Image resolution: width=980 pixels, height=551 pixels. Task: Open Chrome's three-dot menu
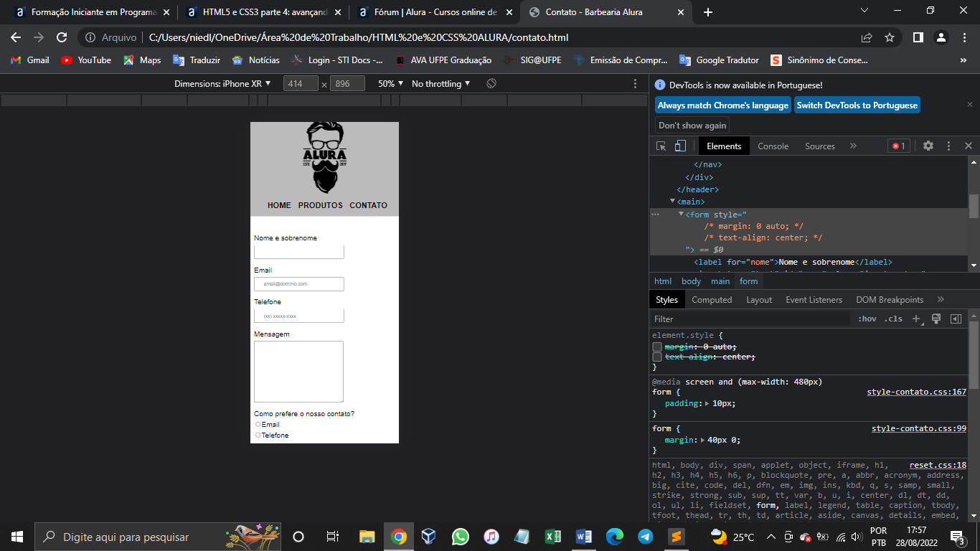tap(964, 37)
